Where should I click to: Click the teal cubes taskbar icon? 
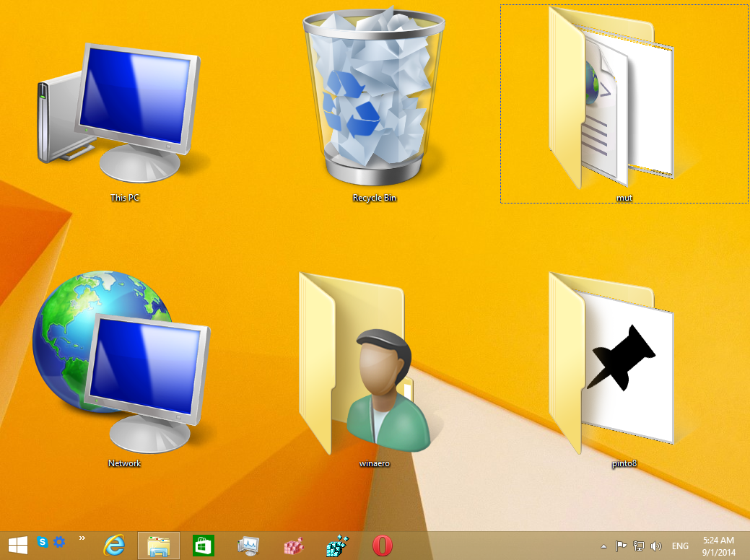point(336,546)
